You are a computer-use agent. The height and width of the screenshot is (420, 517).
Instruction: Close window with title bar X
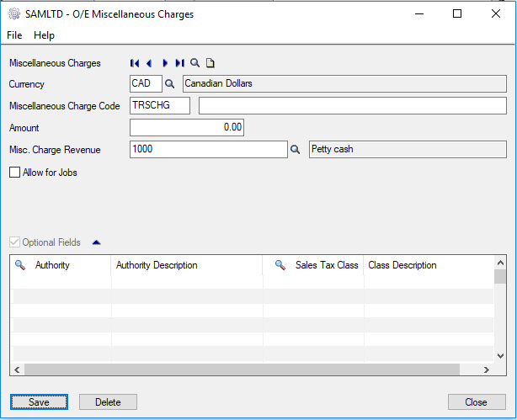496,13
